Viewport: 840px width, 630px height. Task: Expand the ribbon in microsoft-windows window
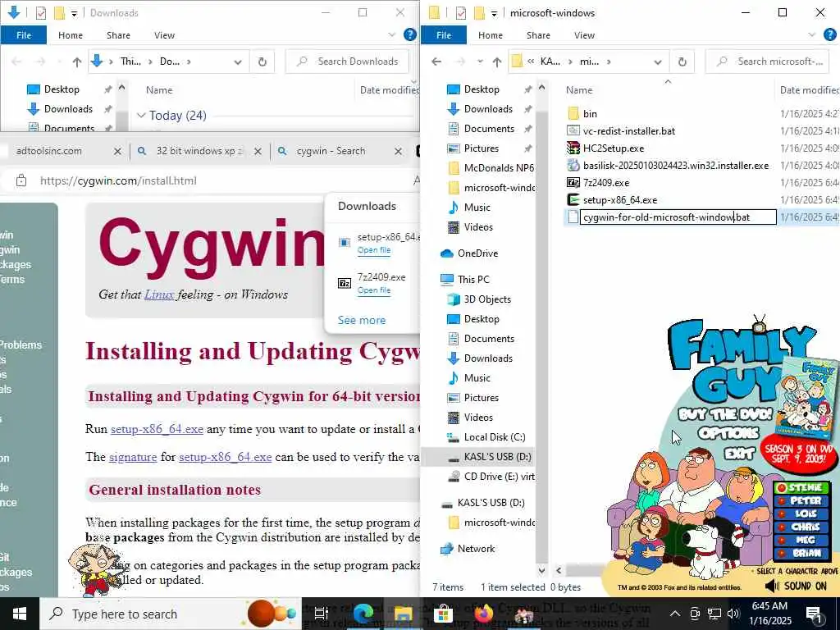tap(812, 34)
